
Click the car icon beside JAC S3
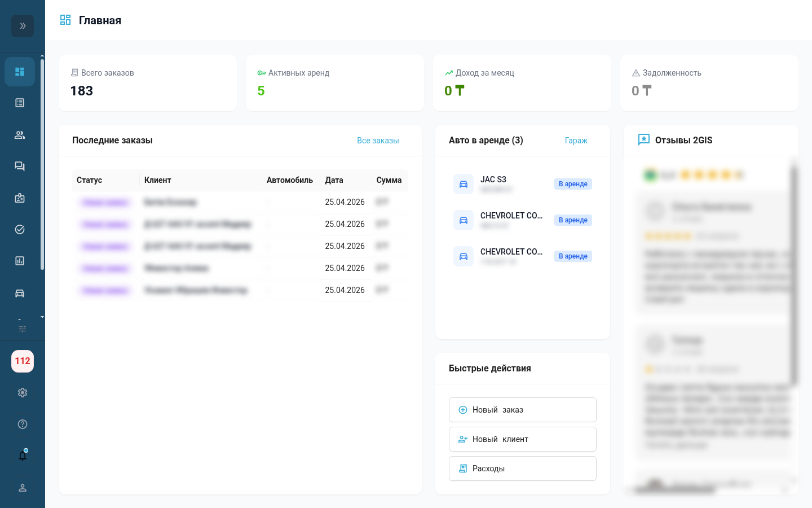pyautogui.click(x=464, y=184)
